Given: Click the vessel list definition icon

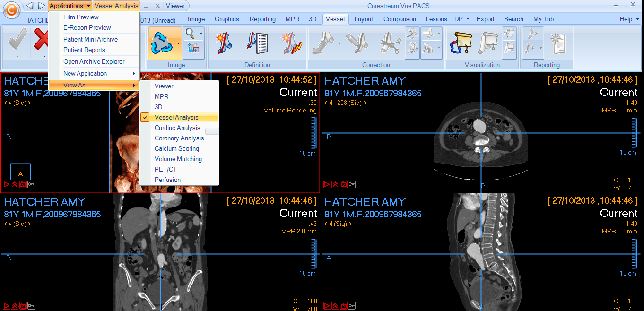Looking at the screenshot, I should click(258, 43).
